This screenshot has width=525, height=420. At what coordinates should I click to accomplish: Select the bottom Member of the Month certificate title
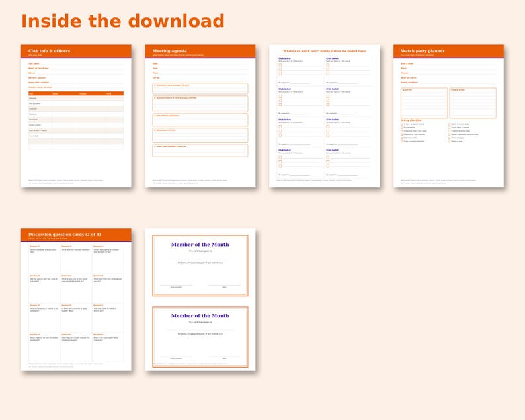click(200, 316)
